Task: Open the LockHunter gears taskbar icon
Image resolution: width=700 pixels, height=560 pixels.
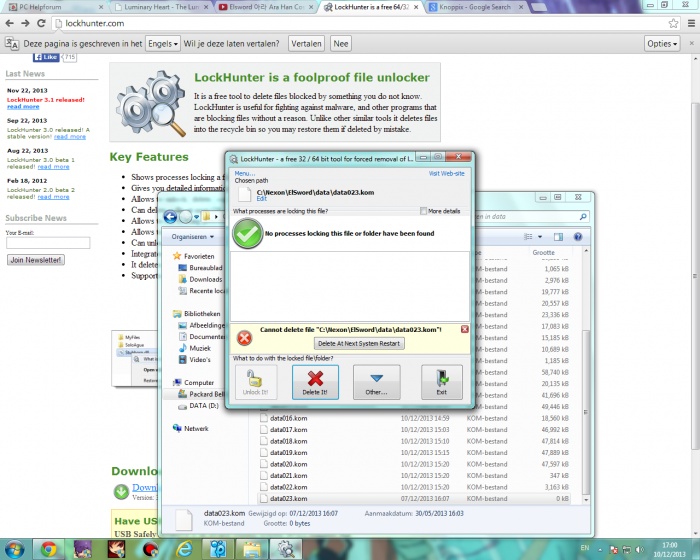Action: click(x=286, y=549)
